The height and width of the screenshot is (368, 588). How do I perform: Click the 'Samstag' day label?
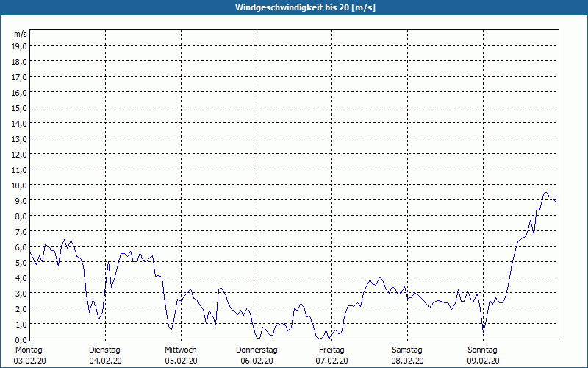(x=407, y=350)
